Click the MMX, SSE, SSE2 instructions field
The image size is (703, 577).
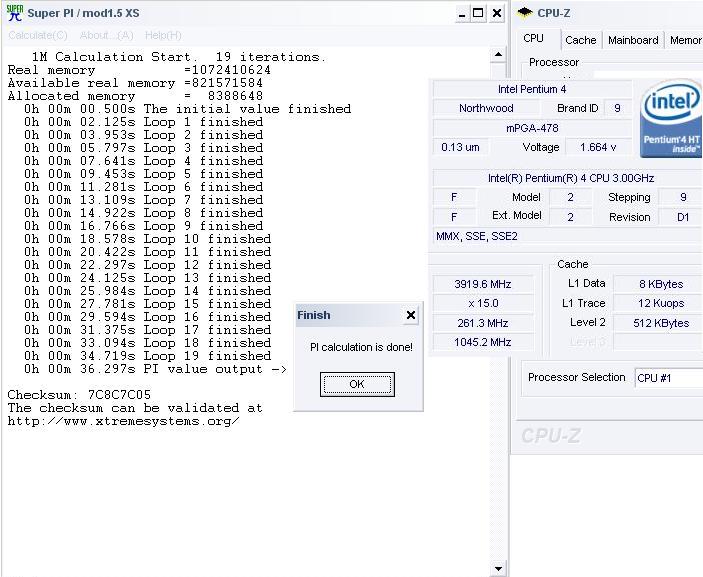(x=568, y=236)
